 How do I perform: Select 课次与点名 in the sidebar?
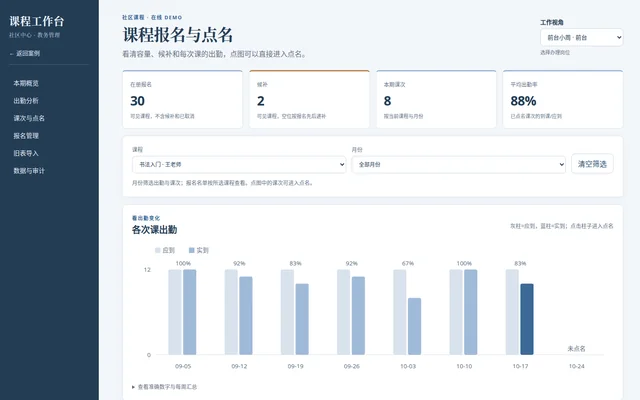[29, 118]
